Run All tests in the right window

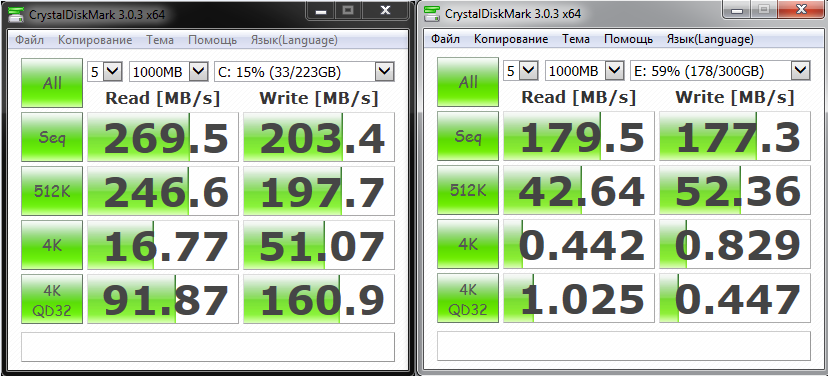coord(468,82)
